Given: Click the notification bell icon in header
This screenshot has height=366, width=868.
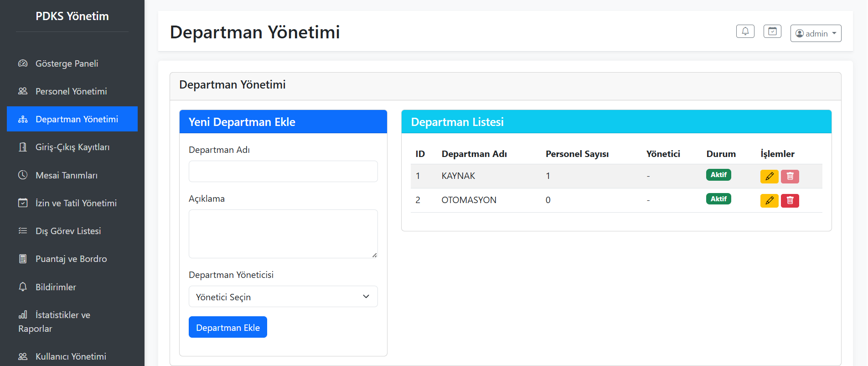Looking at the screenshot, I should (745, 31).
